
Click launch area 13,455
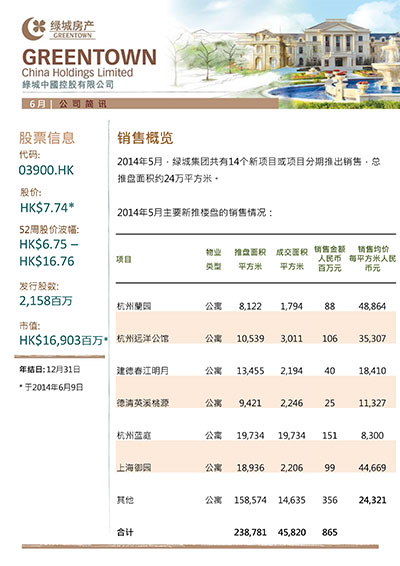click(x=250, y=371)
